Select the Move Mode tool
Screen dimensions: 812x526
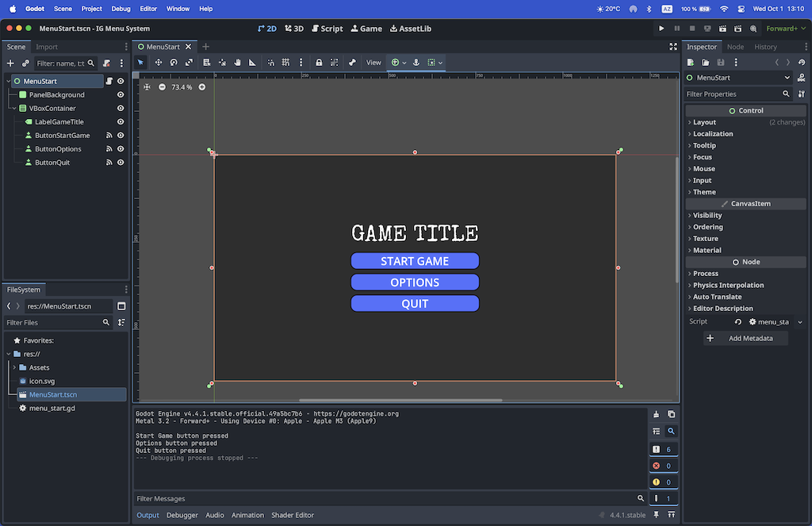pyautogui.click(x=159, y=62)
